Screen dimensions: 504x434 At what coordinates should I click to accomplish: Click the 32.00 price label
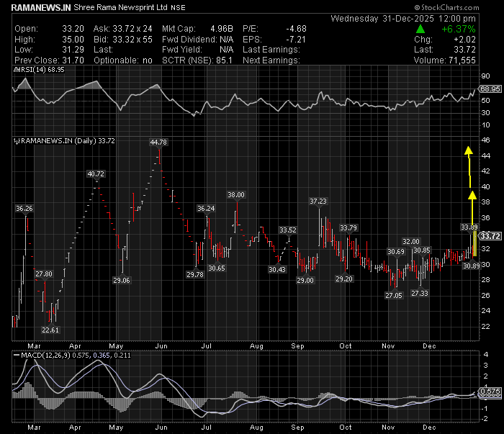tap(411, 242)
